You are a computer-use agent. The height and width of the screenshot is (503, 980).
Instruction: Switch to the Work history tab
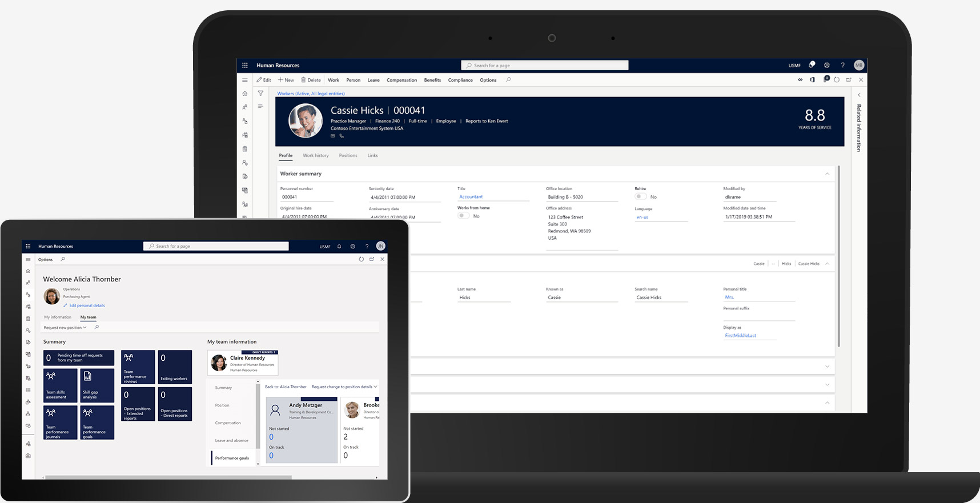pyautogui.click(x=316, y=155)
